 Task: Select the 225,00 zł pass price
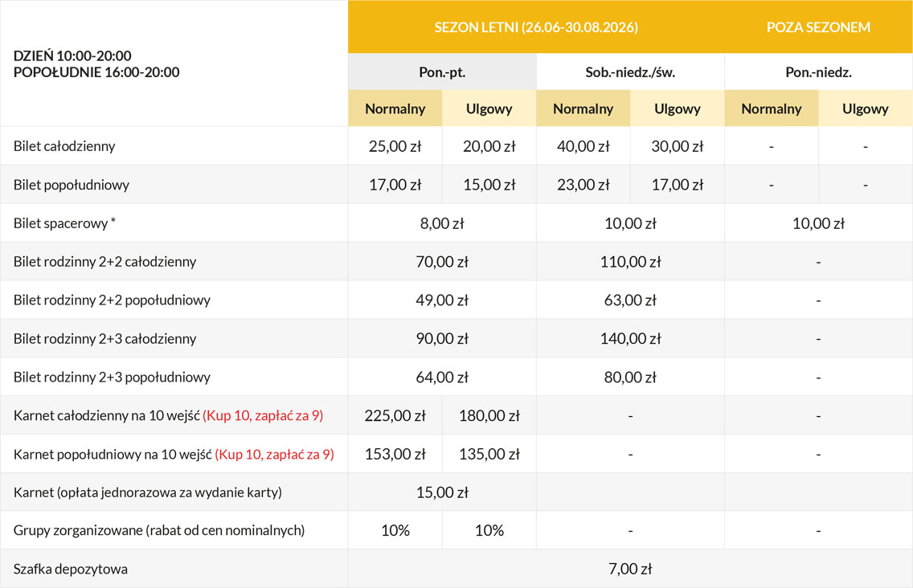pos(395,416)
